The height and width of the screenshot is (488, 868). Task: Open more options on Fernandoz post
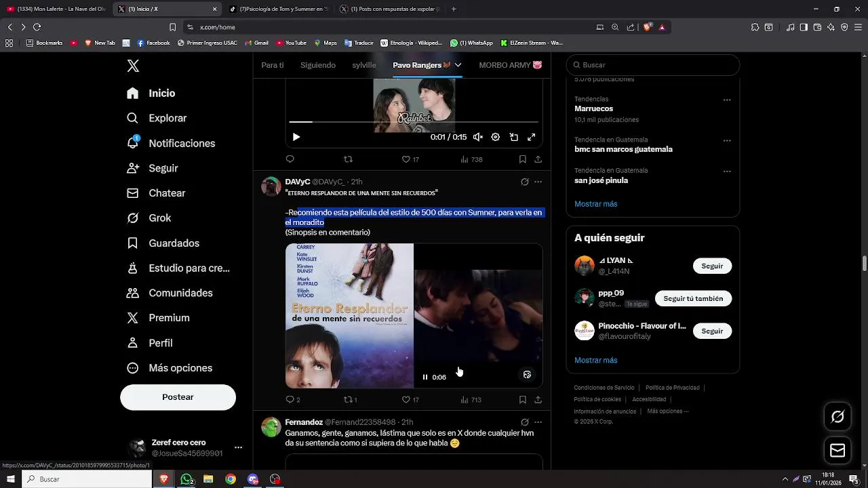(538, 422)
